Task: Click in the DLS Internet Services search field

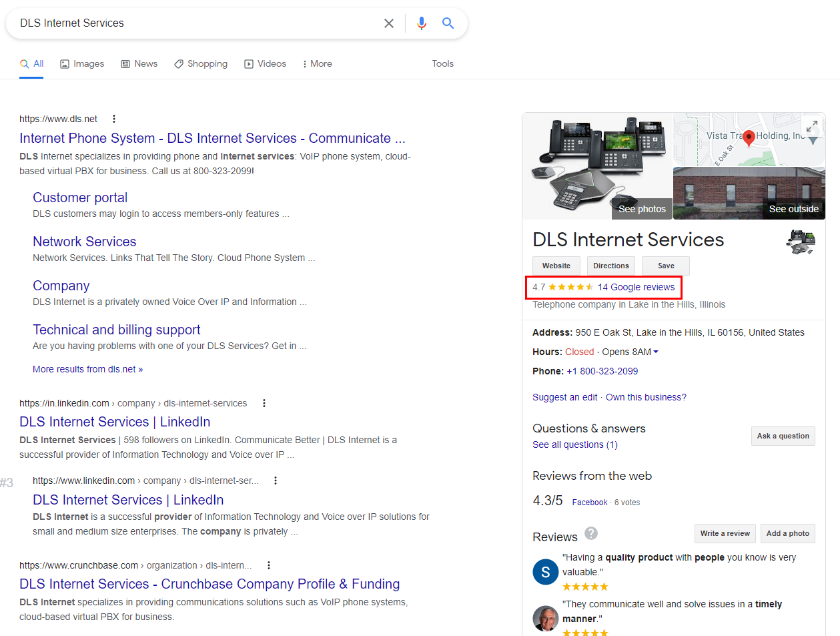Action: tap(197, 23)
